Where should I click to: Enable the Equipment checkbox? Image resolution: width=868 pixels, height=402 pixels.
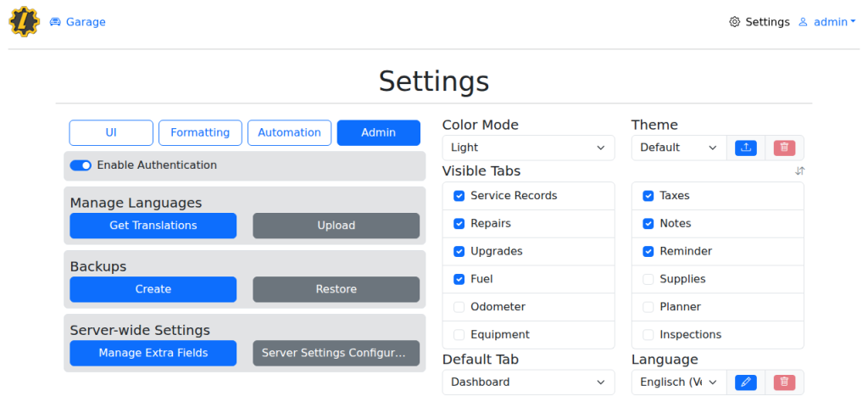click(459, 335)
